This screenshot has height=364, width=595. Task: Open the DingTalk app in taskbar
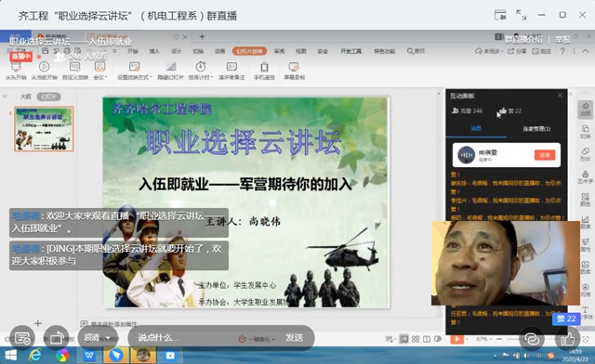[x=116, y=356]
